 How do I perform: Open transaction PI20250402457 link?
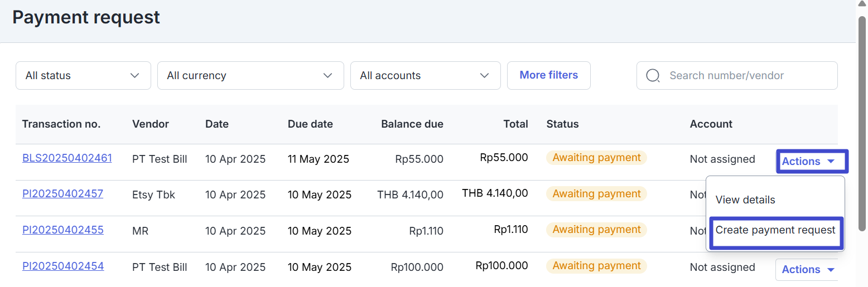pos(62,193)
